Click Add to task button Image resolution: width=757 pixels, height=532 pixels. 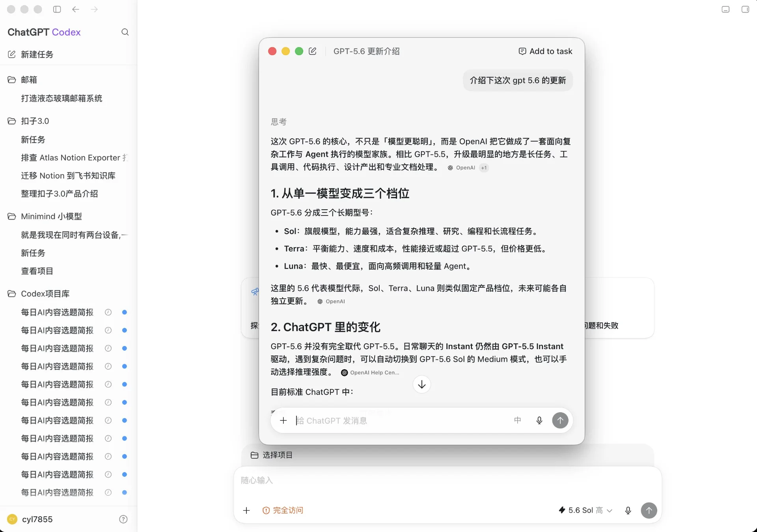click(546, 51)
